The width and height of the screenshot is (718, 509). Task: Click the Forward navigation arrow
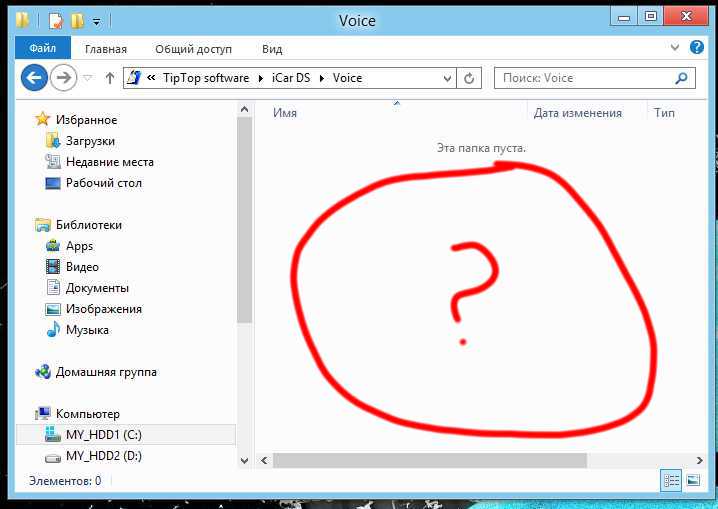(x=63, y=77)
